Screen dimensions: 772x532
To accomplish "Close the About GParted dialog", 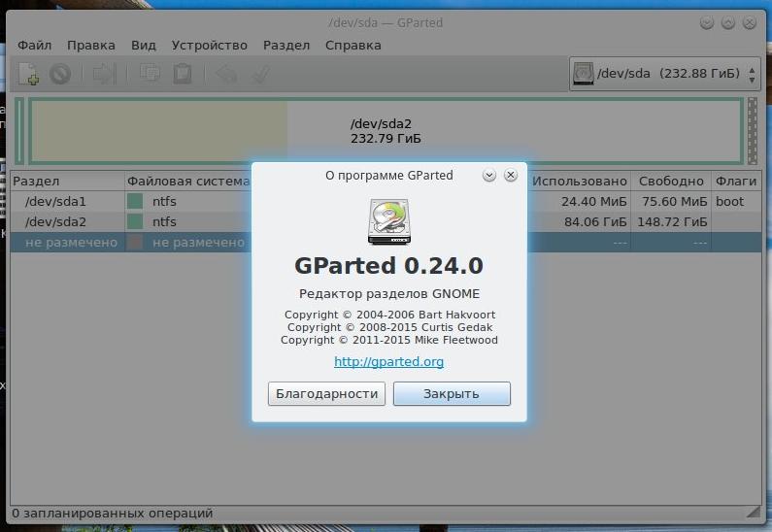I will tap(511, 175).
